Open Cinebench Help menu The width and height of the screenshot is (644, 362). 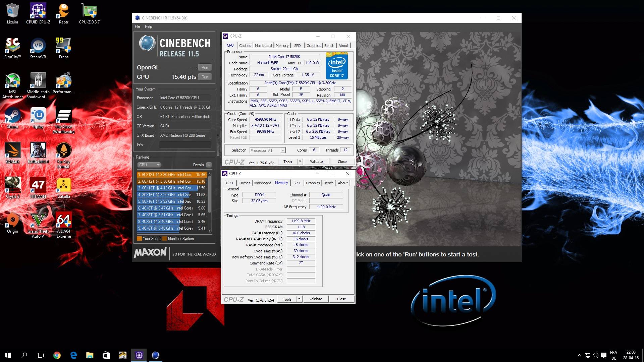point(148,26)
